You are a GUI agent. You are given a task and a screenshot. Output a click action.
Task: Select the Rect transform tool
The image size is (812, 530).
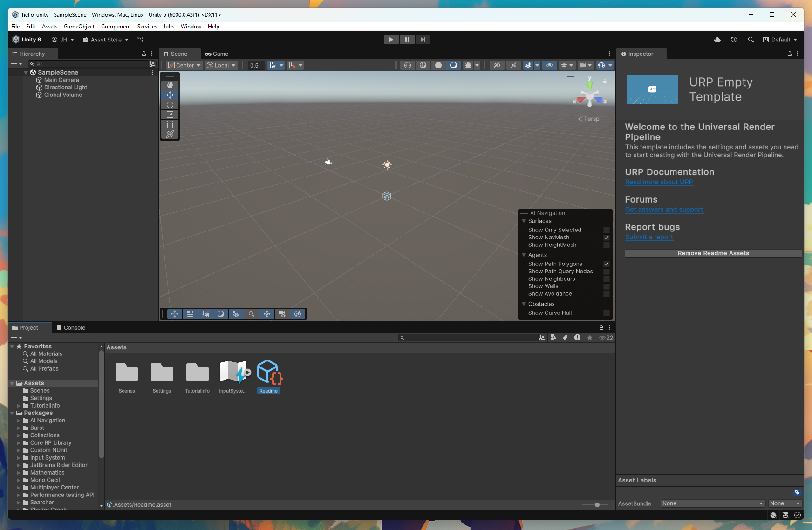[170, 124]
